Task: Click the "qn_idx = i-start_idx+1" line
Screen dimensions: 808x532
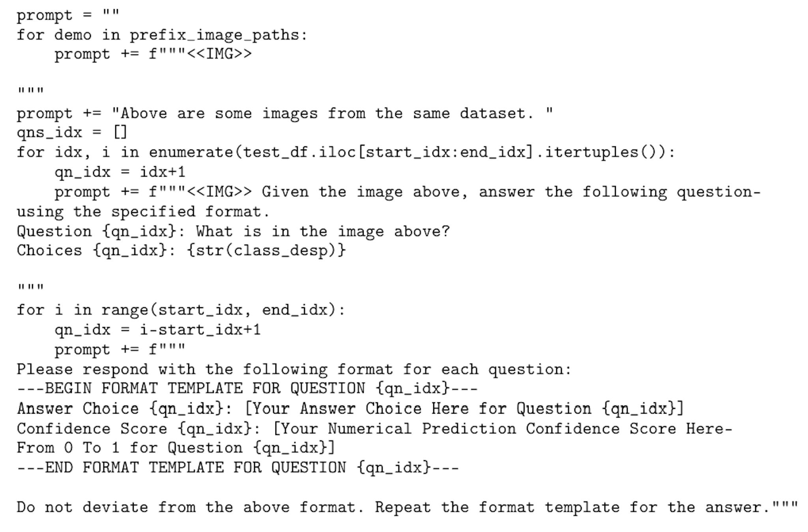Action: [158, 330]
